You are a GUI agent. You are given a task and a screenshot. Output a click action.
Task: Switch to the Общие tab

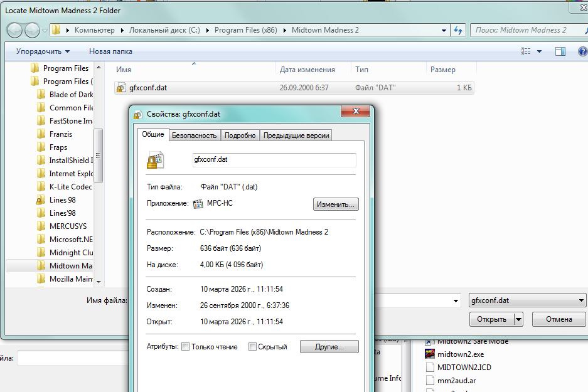(x=153, y=134)
